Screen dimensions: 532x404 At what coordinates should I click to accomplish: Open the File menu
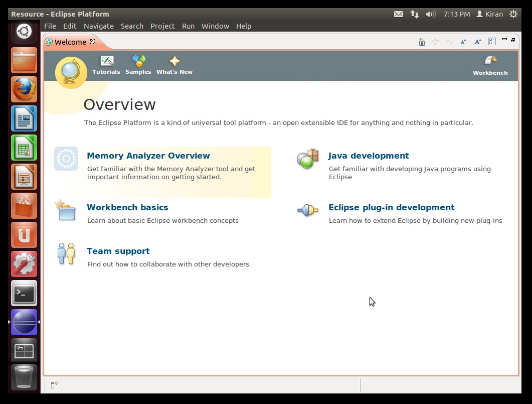click(50, 26)
